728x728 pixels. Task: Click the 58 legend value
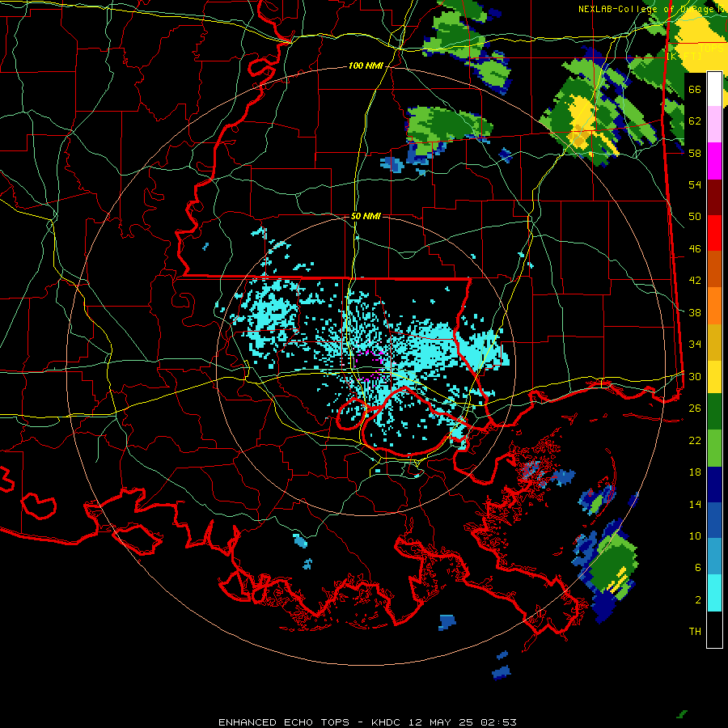click(x=695, y=153)
